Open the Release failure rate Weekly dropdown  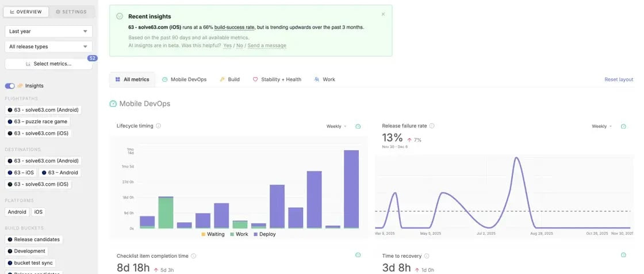(601, 126)
